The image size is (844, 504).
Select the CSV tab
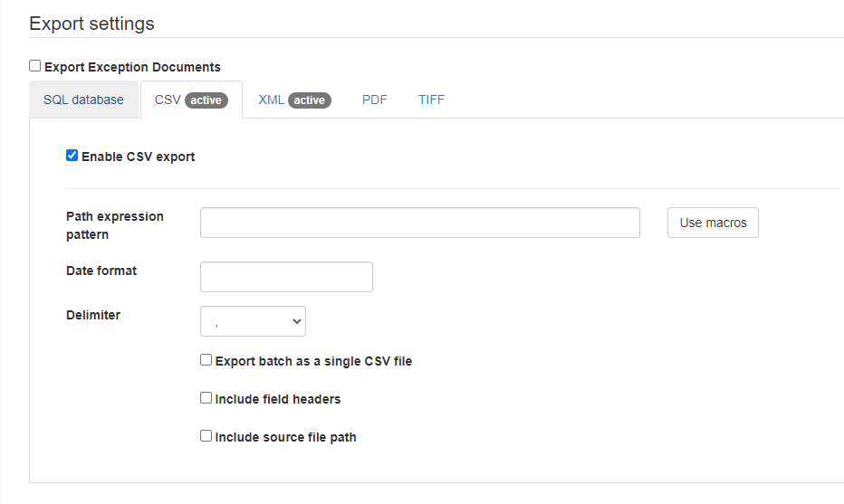[x=168, y=100]
